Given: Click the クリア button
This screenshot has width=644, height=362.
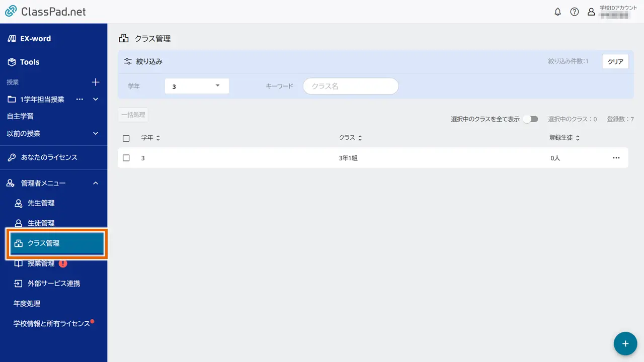Looking at the screenshot, I should (x=615, y=62).
